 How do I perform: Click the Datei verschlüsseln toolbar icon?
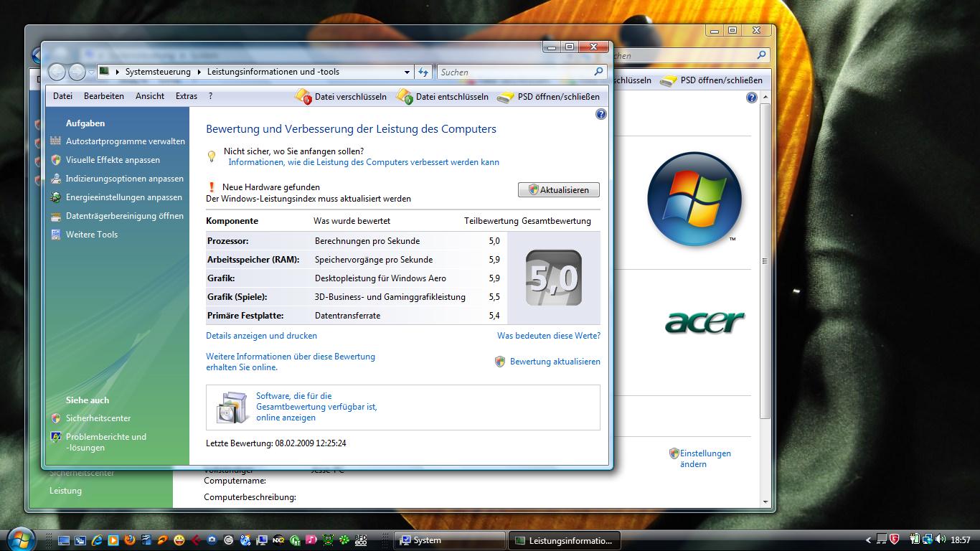click(x=303, y=97)
